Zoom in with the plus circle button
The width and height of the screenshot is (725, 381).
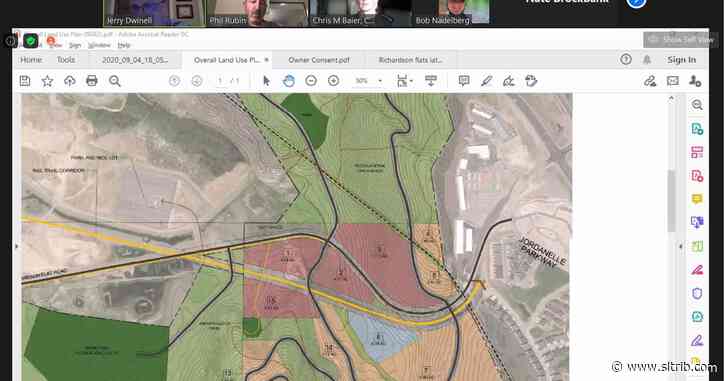333,81
